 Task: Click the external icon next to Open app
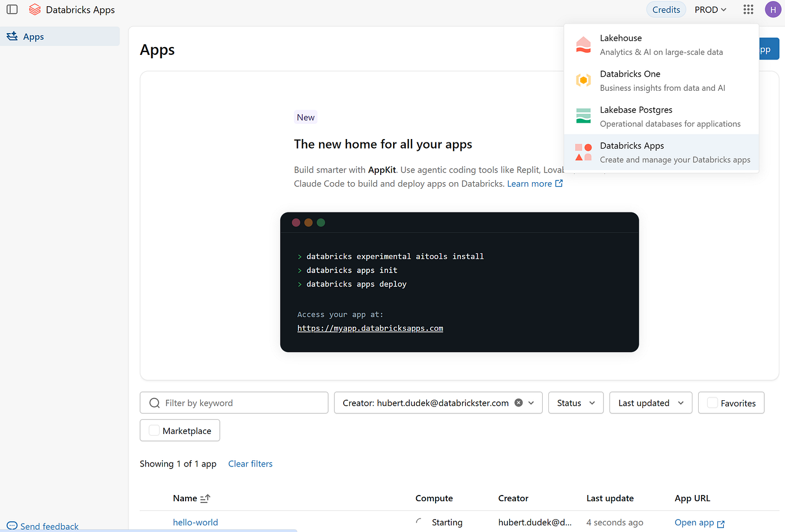tap(721, 524)
